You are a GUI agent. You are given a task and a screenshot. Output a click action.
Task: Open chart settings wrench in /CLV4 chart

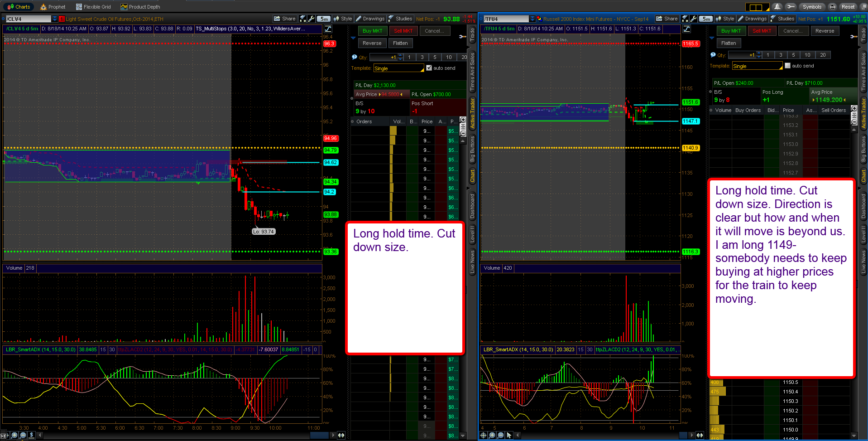point(312,19)
